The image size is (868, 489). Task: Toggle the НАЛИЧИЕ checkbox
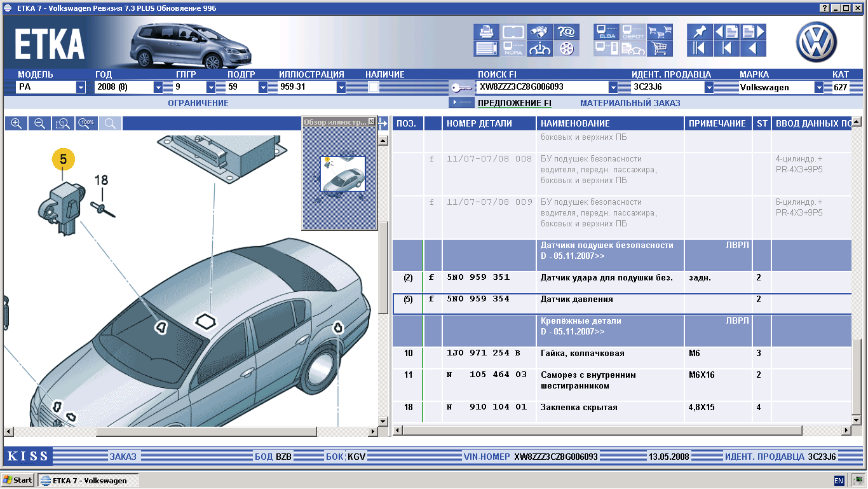point(374,88)
